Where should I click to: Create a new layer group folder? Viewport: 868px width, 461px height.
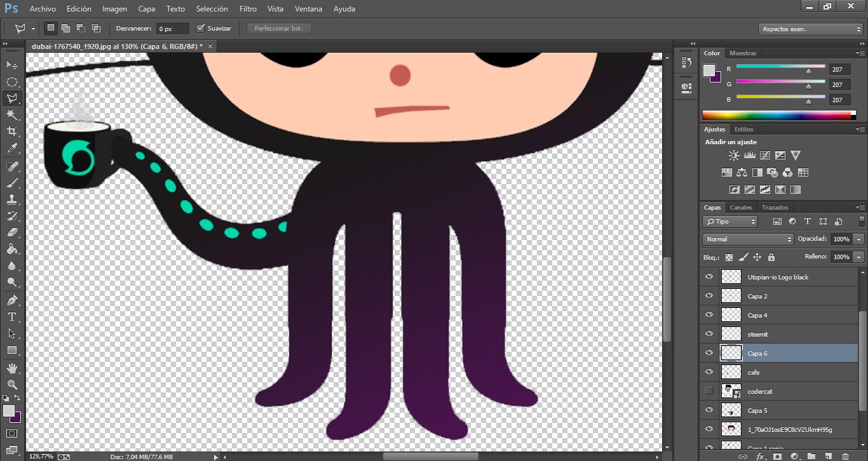click(x=811, y=456)
